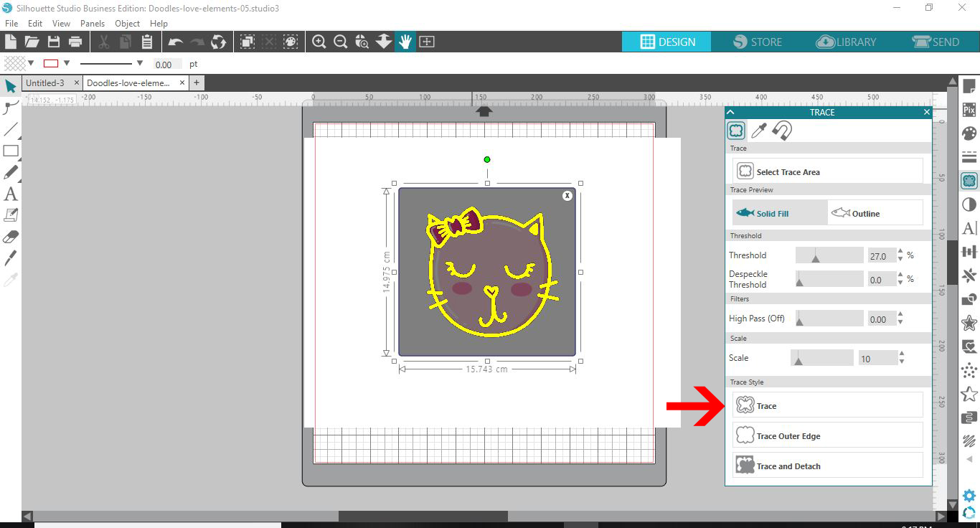The width and height of the screenshot is (980, 528).
Task: Click the Trace button
Action: 828,405
